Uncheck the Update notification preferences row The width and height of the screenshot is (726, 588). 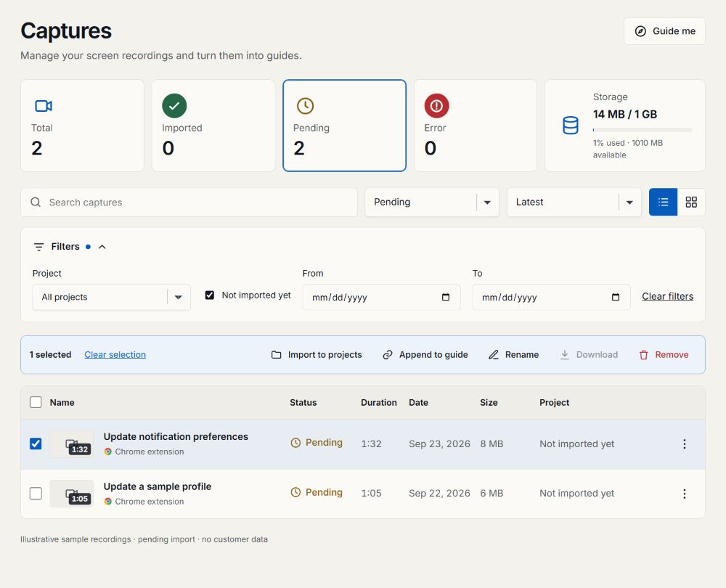click(x=36, y=444)
